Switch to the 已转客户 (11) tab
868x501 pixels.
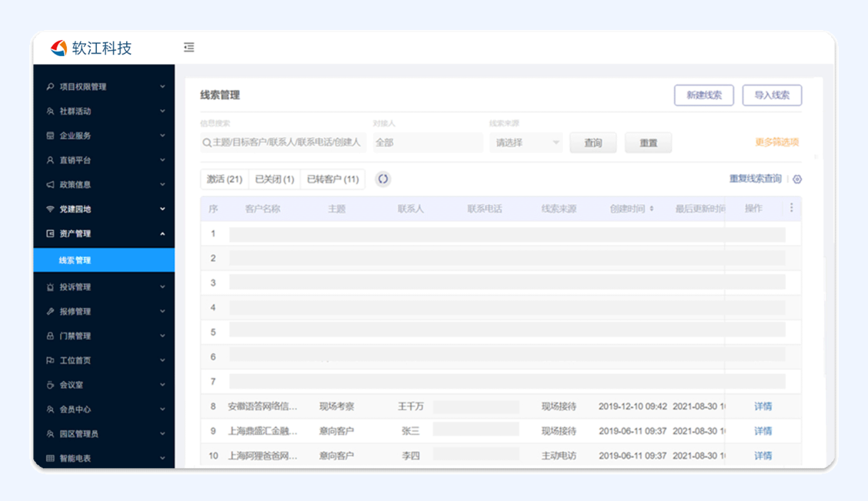pos(333,179)
